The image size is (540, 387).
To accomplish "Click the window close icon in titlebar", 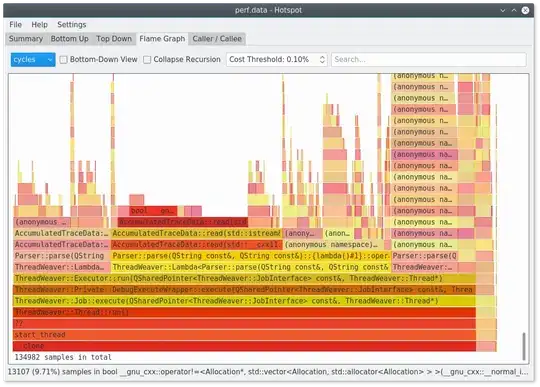I will click(x=525, y=10).
